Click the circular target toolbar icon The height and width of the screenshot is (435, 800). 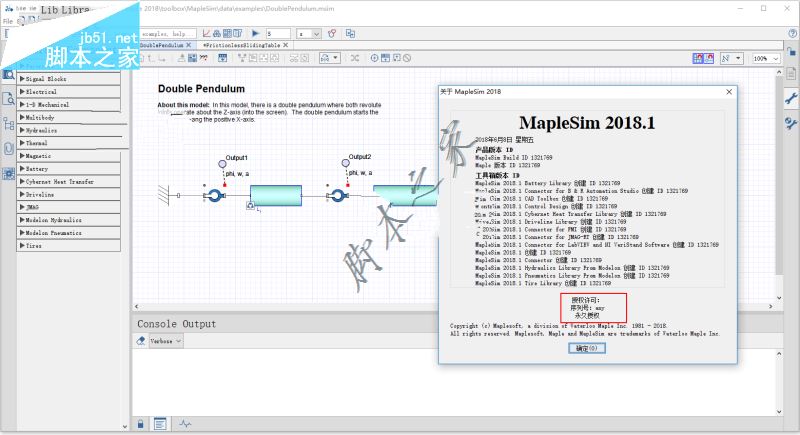click(374, 58)
